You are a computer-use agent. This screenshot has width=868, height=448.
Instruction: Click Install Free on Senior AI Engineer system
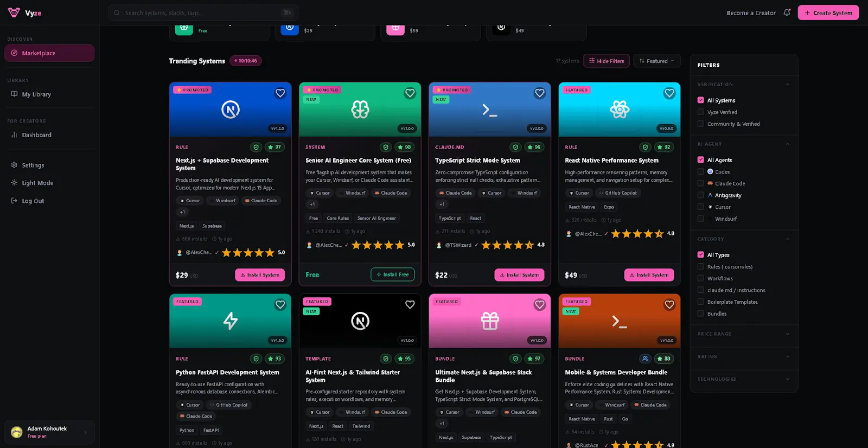click(393, 274)
